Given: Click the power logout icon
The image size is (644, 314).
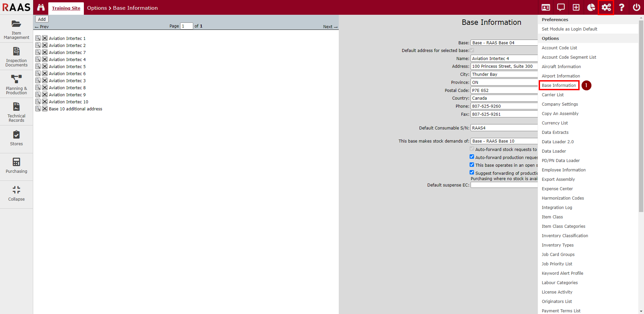Looking at the screenshot, I should (x=636, y=7).
